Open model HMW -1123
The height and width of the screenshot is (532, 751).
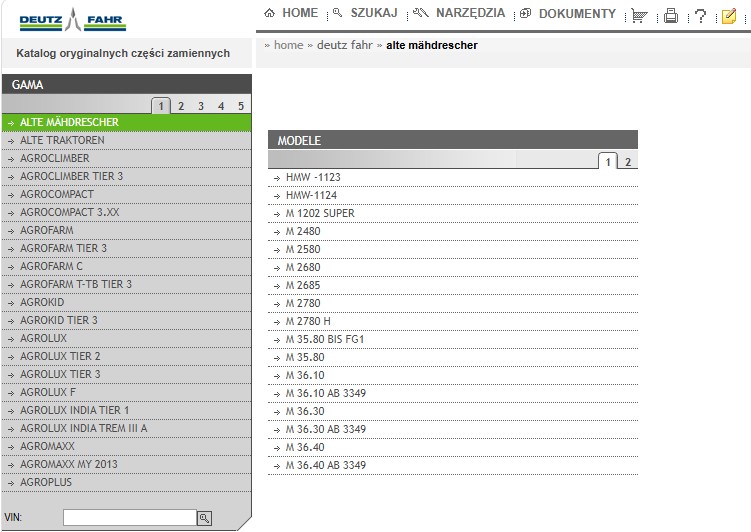pos(453,178)
